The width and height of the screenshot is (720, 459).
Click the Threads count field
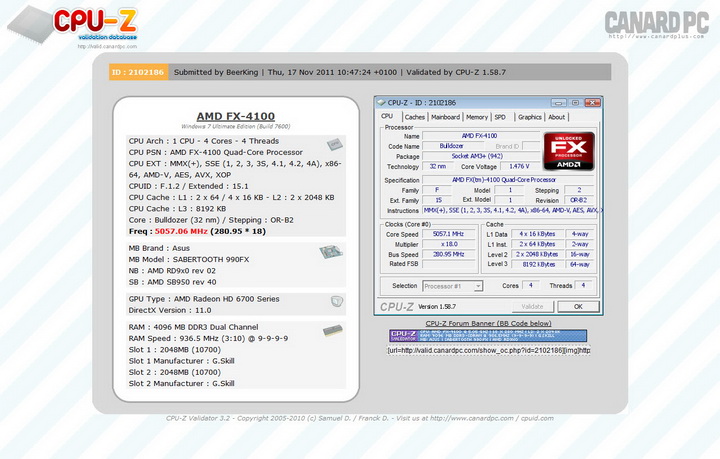[584, 285]
